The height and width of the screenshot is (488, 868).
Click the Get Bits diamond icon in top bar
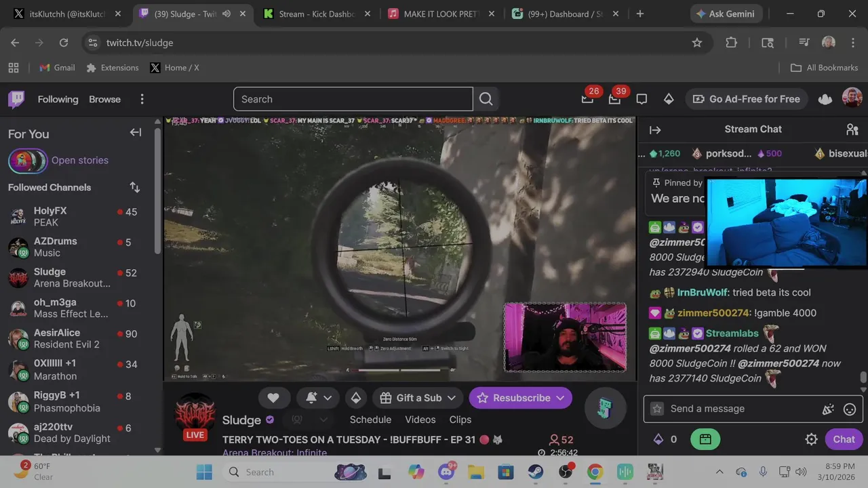tap(669, 99)
